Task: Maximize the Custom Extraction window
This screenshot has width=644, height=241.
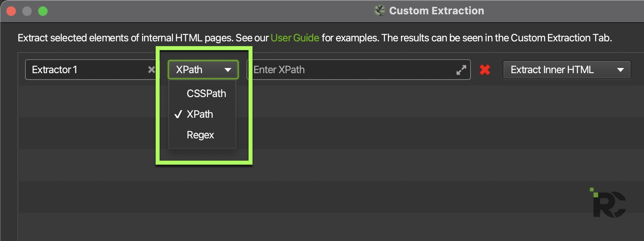Action: tap(43, 11)
